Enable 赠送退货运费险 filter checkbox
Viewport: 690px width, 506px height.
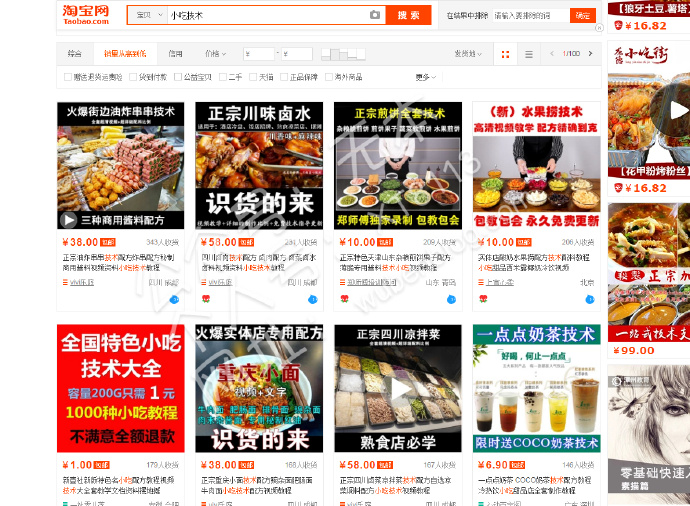pos(68,77)
